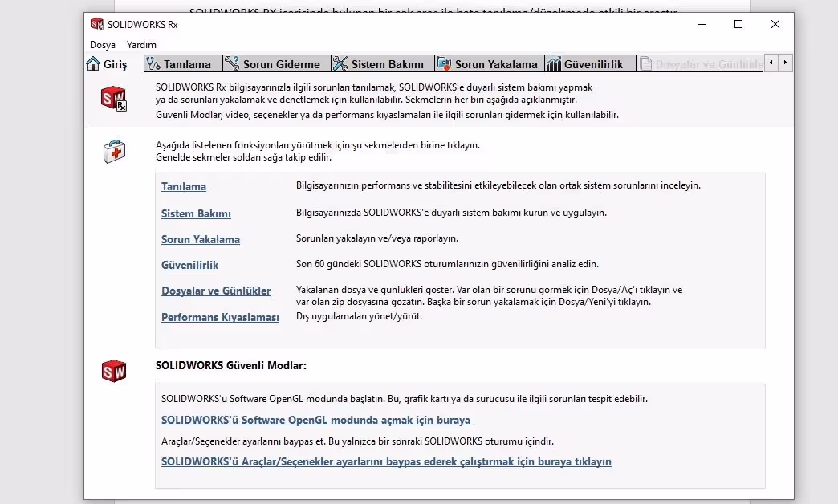Click the first aid kit icon
The height and width of the screenshot is (504, 838).
pyautogui.click(x=114, y=152)
